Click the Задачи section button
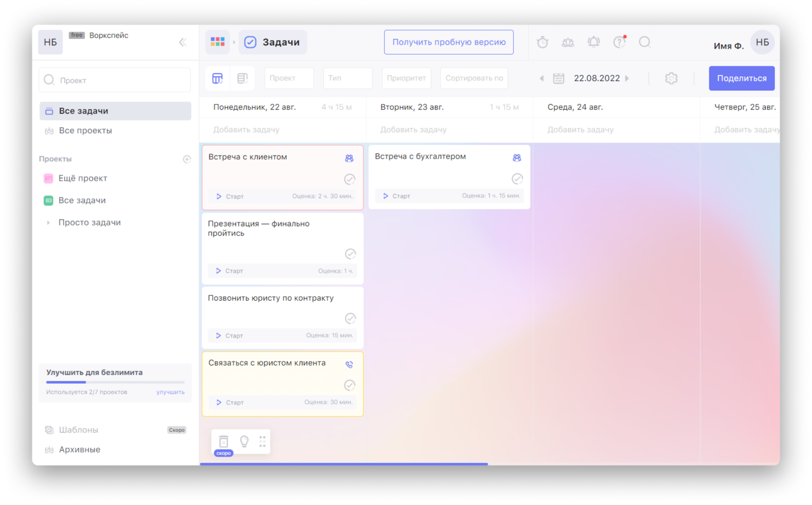Viewport: 812px width, 505px height. 273,42
